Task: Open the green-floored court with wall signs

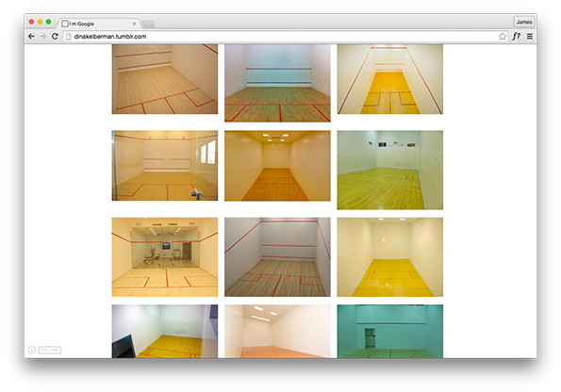Action: [390, 170]
